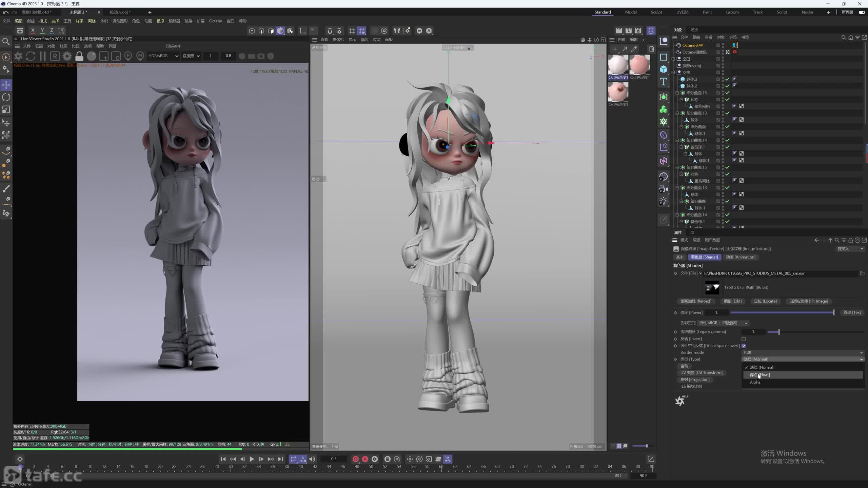Click the magnifier search icon at top left
868x488 pixels.
6,41
